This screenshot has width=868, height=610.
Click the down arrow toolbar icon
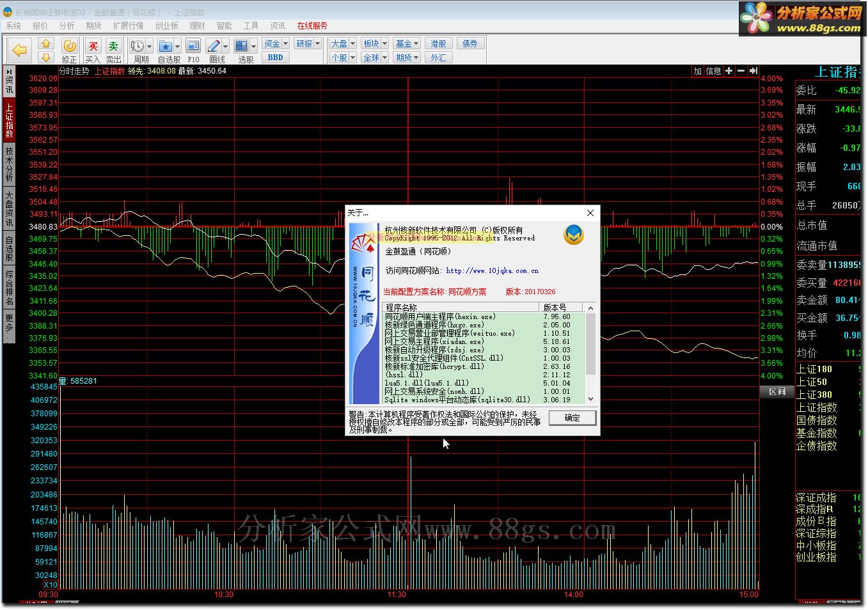[45, 57]
